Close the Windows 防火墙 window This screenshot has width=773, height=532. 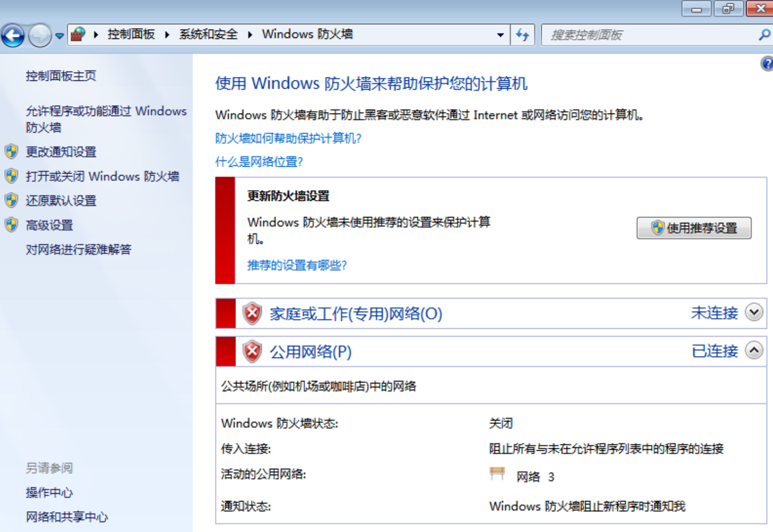click(x=760, y=9)
